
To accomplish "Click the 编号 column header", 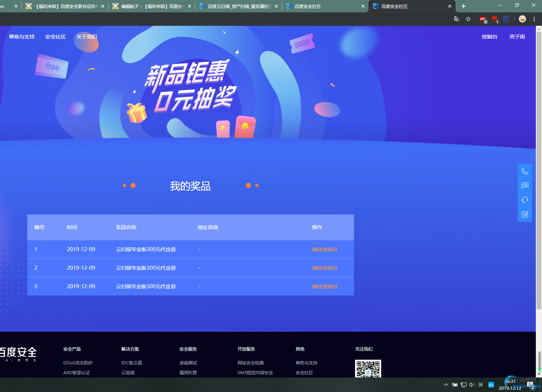I will (40, 227).
